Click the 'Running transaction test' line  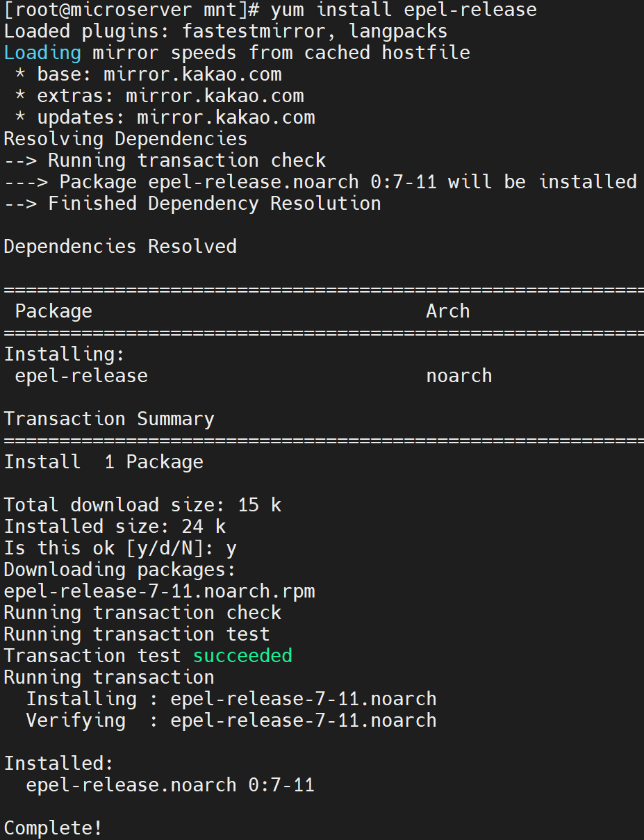137,634
